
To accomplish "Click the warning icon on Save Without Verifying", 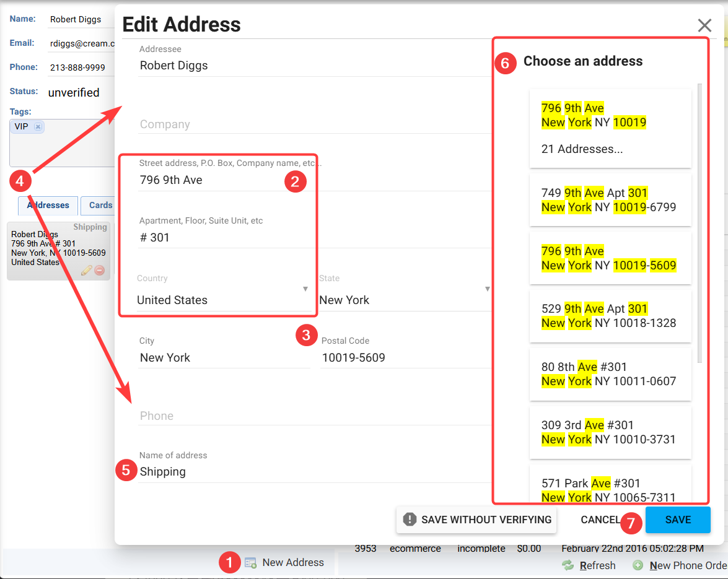I will click(x=409, y=520).
